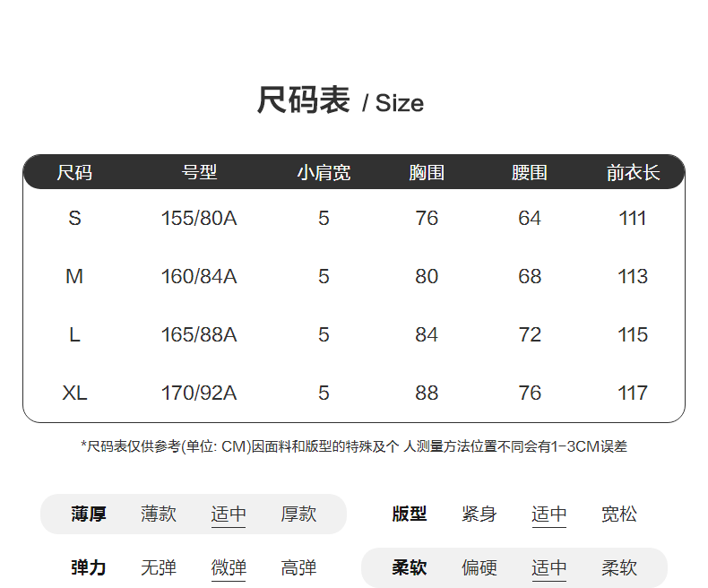Click the 前衣长 column header
Screen dimensions: 708x588
(633, 173)
